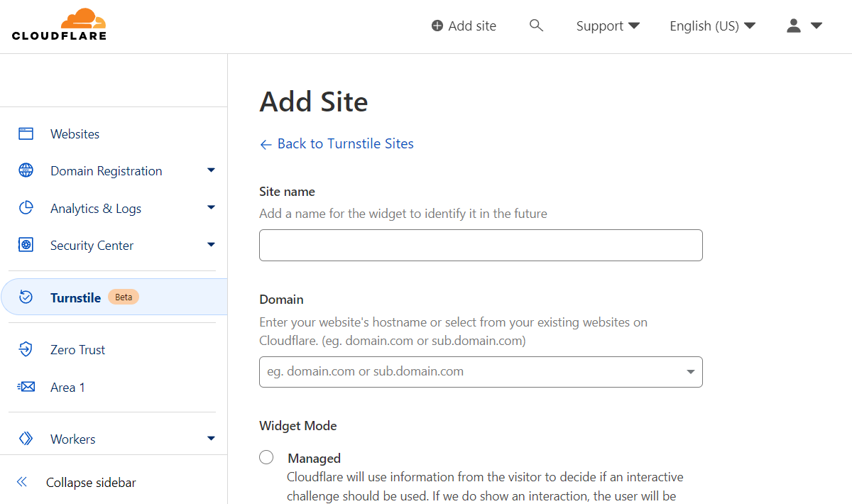This screenshot has width=852, height=504.
Task: Click the Collapse sidebar control
Action: click(90, 482)
